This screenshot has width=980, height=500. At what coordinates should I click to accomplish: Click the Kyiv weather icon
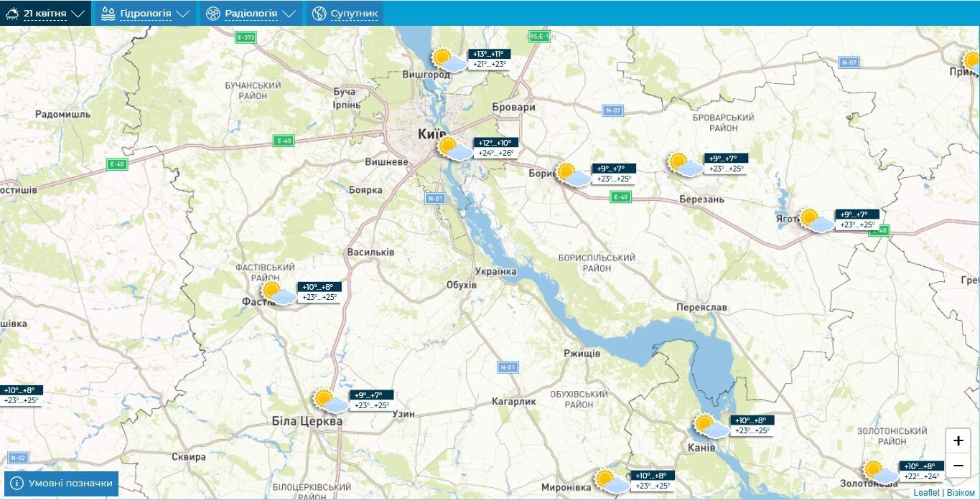455,148
